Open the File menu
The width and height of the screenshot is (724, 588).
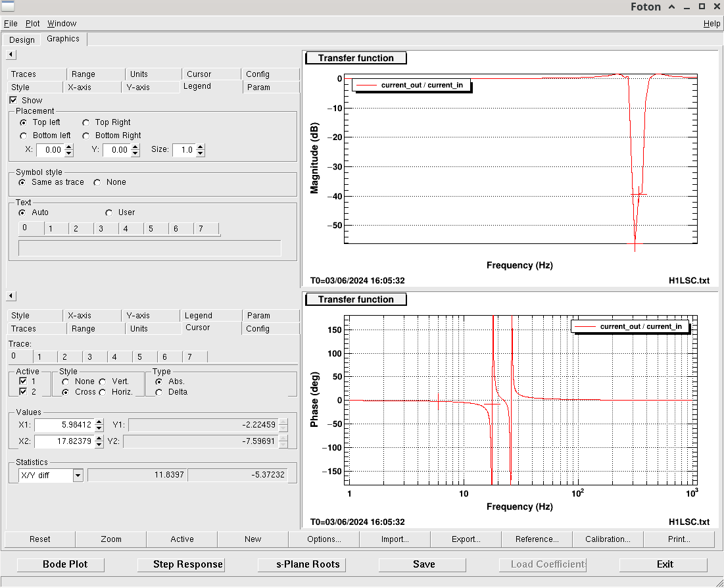pos(11,24)
